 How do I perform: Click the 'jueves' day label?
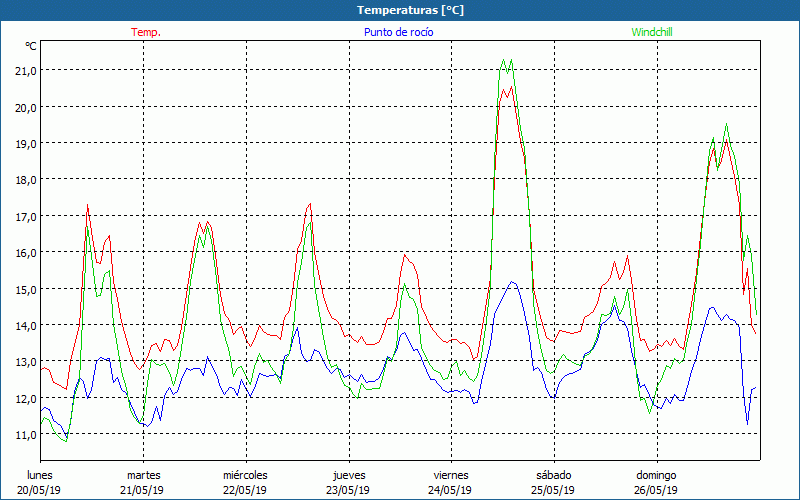[x=349, y=475]
